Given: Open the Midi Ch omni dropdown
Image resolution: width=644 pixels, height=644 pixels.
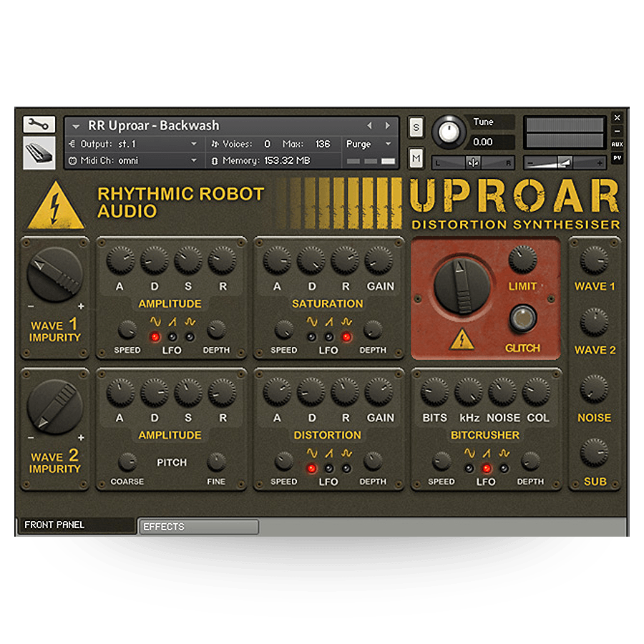Looking at the screenshot, I should coord(194,160).
